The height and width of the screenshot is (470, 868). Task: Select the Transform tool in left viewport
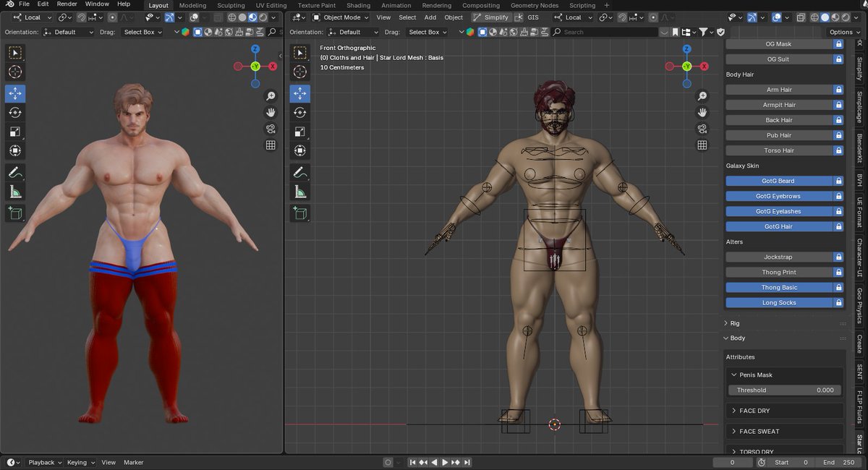(15, 150)
